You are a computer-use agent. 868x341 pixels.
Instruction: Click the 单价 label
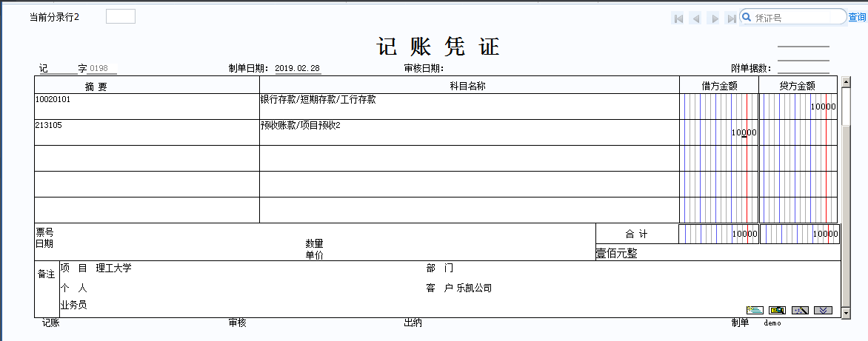point(315,254)
